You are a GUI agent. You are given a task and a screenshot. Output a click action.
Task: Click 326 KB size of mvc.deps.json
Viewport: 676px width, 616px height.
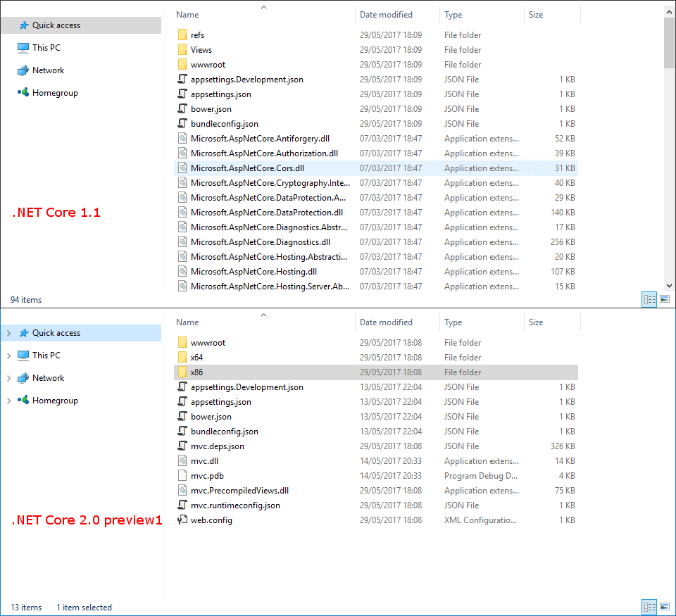pos(563,446)
